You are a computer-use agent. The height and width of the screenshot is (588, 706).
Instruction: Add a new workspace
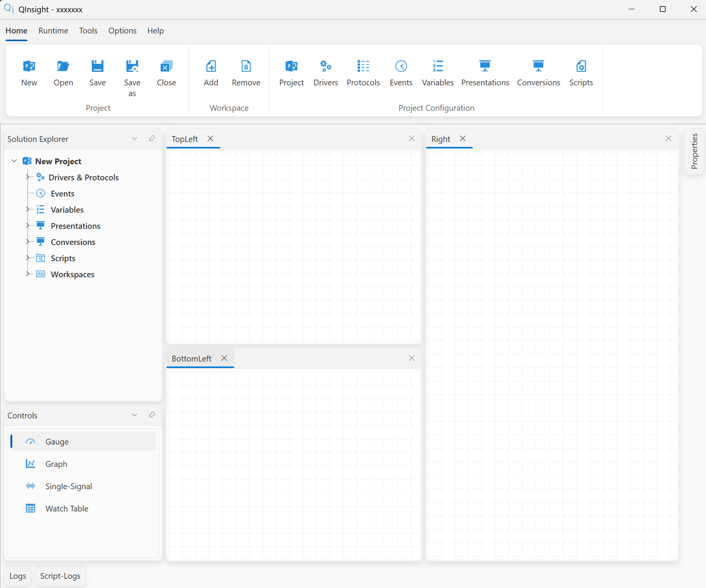point(211,73)
